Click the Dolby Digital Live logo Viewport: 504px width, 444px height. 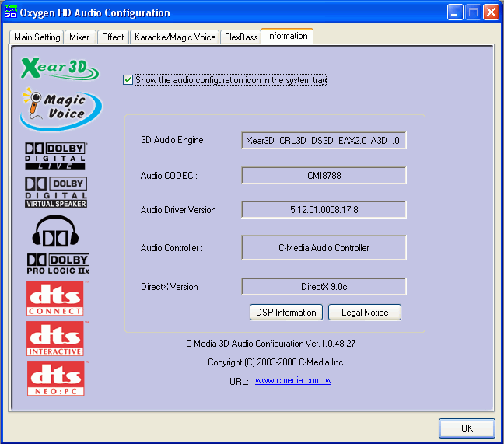[x=55, y=156]
